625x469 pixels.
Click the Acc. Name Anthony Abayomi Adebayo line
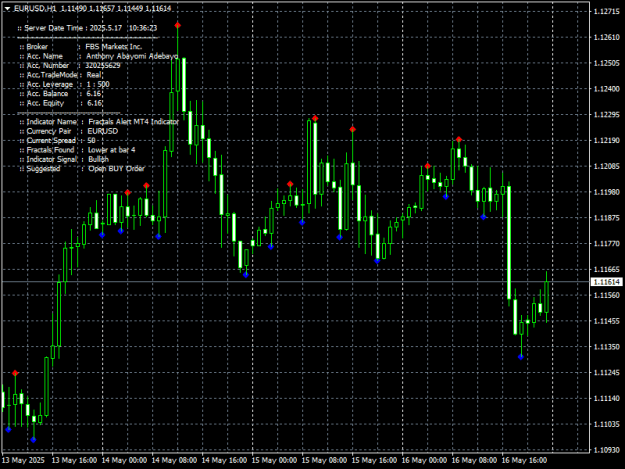(x=98, y=57)
